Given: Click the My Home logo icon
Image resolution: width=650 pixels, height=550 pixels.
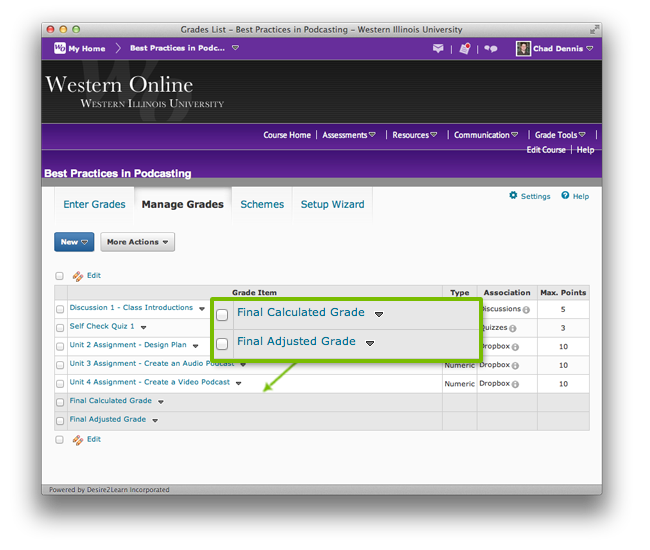Looking at the screenshot, I should coord(60,48).
